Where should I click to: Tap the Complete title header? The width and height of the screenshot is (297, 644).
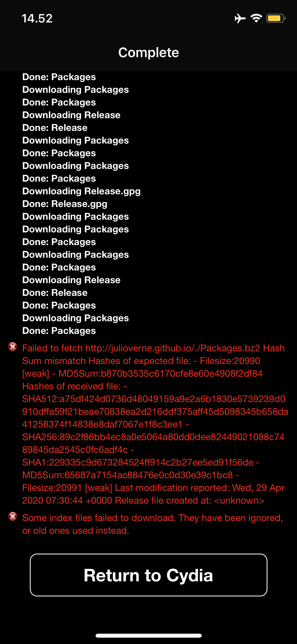pyautogui.click(x=148, y=52)
